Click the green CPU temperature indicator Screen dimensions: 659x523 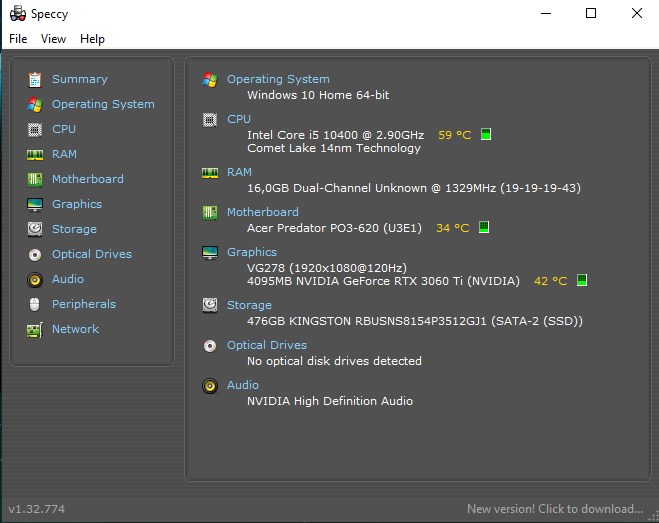(x=486, y=134)
